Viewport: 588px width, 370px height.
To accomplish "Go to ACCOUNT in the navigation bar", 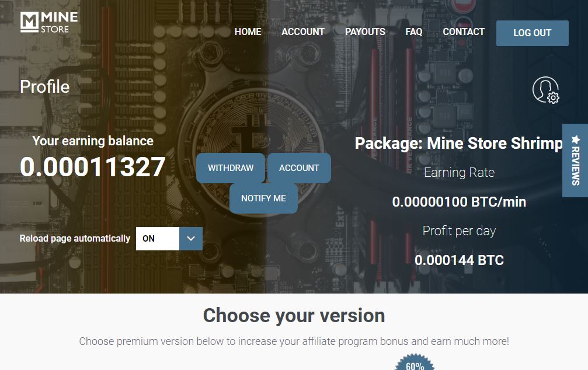I will pyautogui.click(x=303, y=32).
